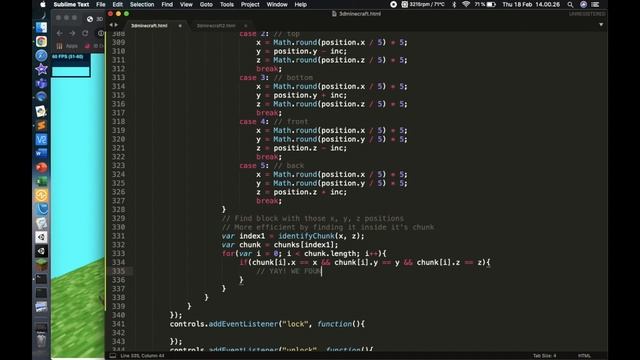Show battery 71% status menu

485,4
